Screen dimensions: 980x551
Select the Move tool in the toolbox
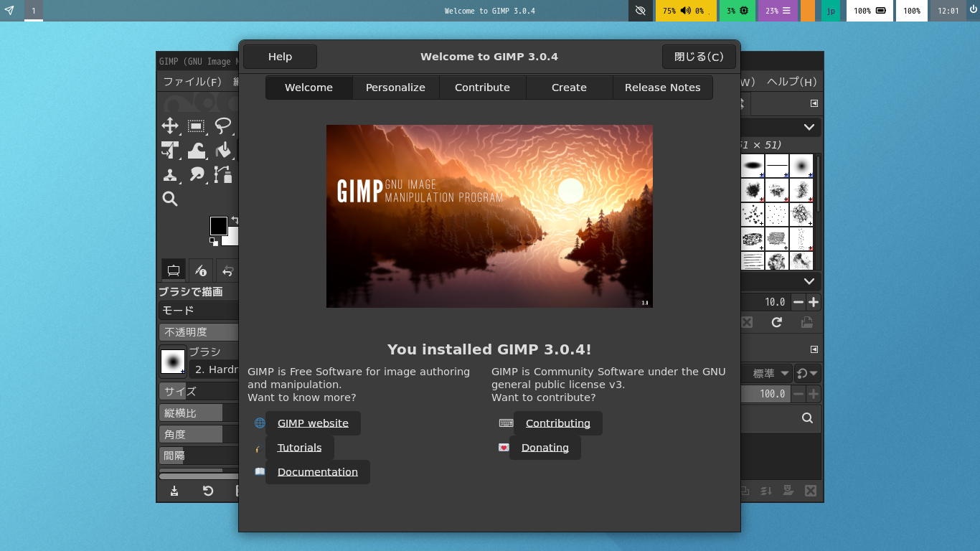click(x=170, y=126)
